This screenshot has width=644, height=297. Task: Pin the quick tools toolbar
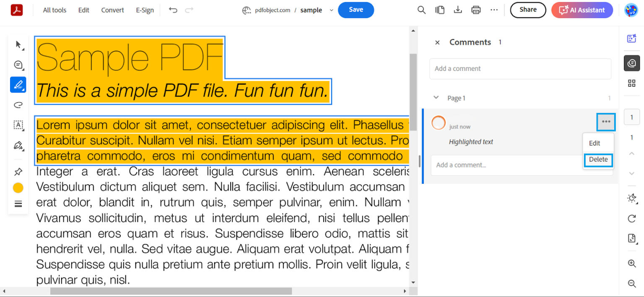tap(18, 172)
